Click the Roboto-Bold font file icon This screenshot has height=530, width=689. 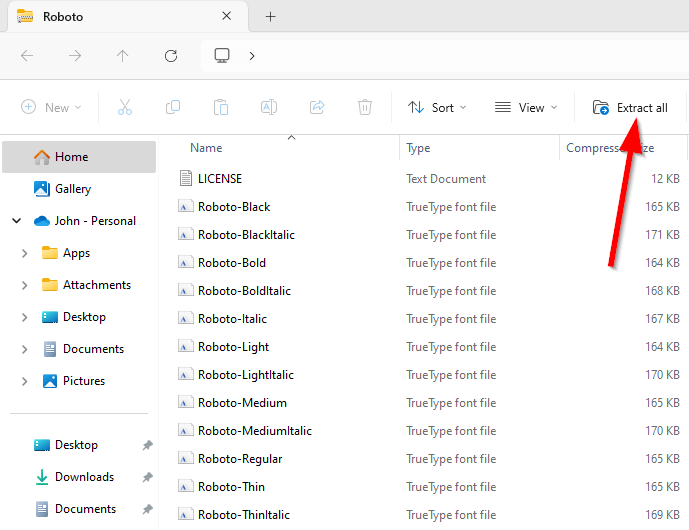(186, 263)
